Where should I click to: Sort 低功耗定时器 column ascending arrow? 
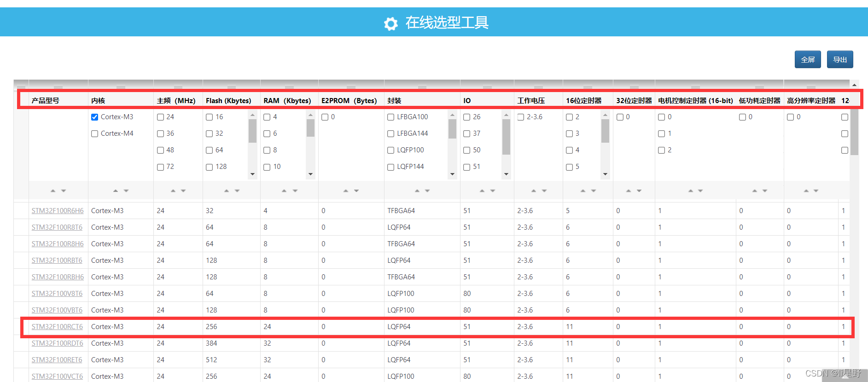(755, 191)
